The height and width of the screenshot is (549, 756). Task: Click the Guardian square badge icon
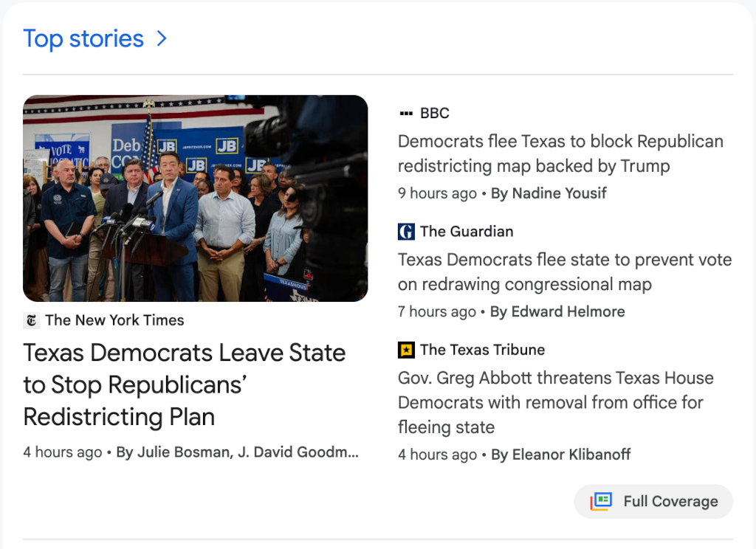(406, 231)
